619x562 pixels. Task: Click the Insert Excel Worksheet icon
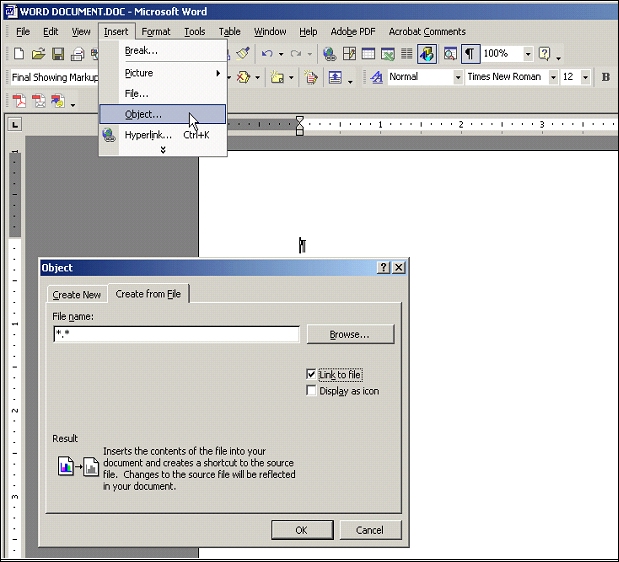click(388, 54)
